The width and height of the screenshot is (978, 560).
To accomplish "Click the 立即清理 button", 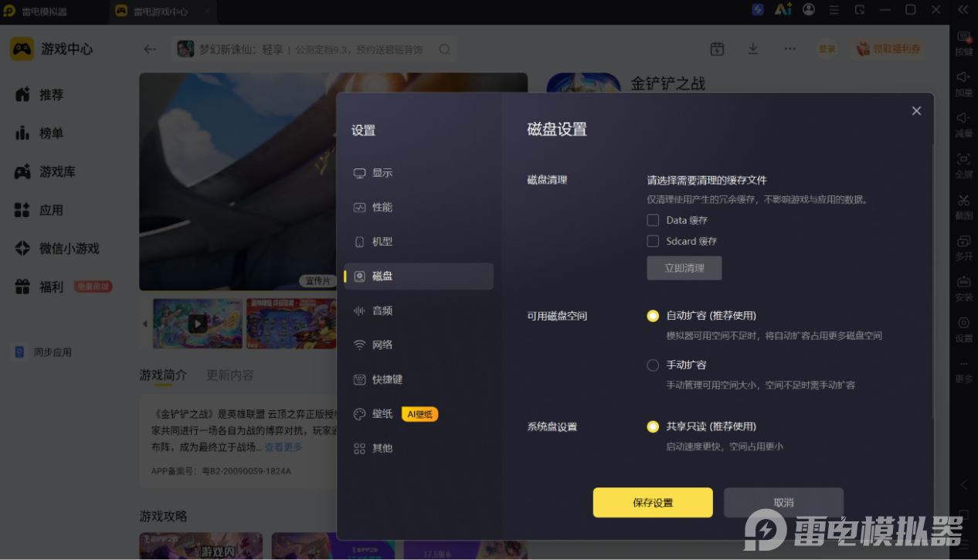I will [x=684, y=268].
